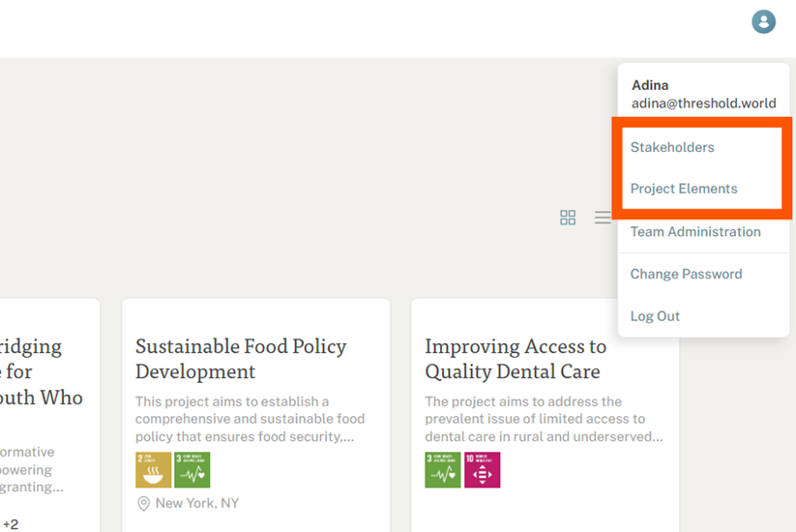Screen dimensions: 796x532
Task: Switch to list view layout
Action: 603,218
